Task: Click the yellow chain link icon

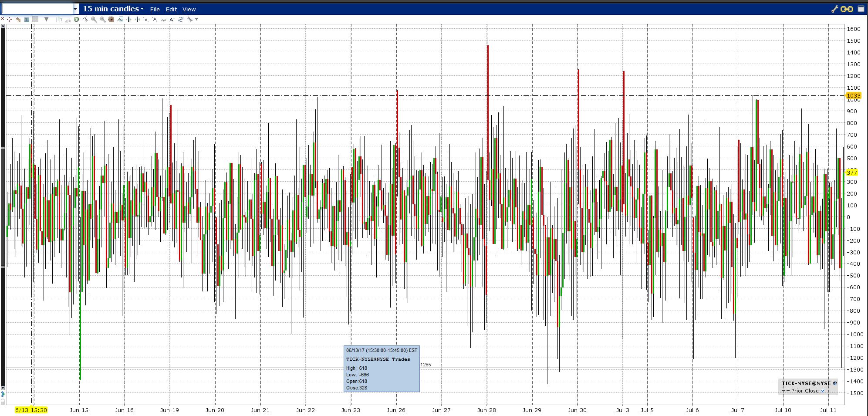Action: pyautogui.click(x=847, y=9)
